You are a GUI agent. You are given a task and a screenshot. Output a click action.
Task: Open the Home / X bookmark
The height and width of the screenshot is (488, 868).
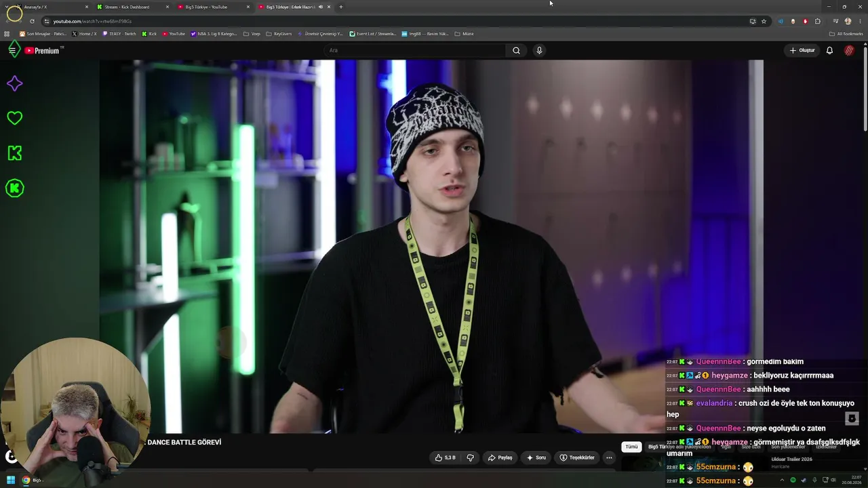[85, 34]
